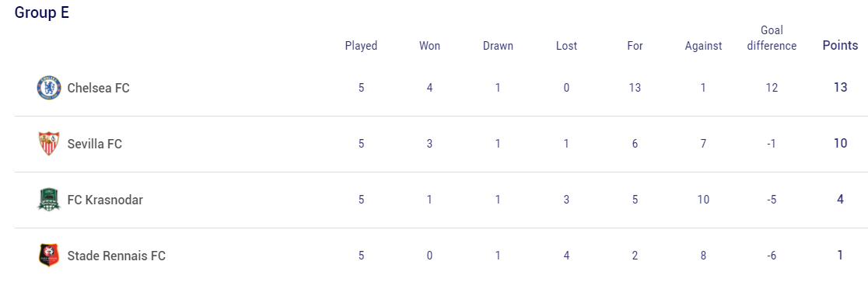Screen dimensions: 868x289
Task: Click Chelsea FC's points total of 13
Action: pos(840,87)
